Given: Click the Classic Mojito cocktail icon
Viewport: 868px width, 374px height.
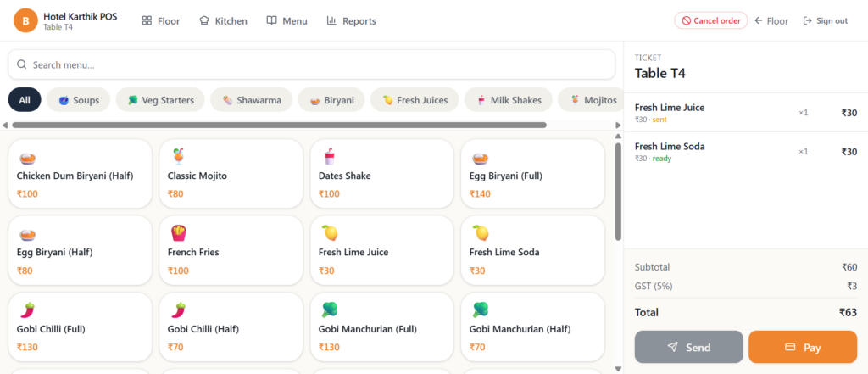Looking at the screenshot, I should tap(178, 158).
